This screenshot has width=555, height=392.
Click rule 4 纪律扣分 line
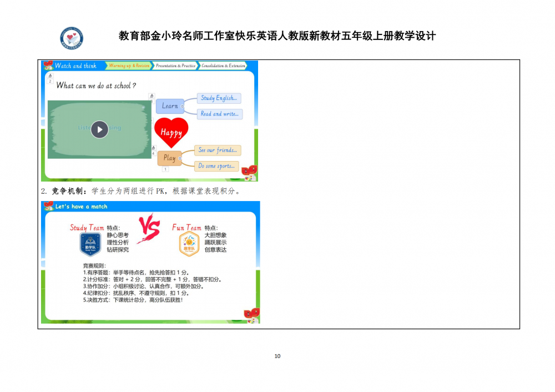point(137,293)
